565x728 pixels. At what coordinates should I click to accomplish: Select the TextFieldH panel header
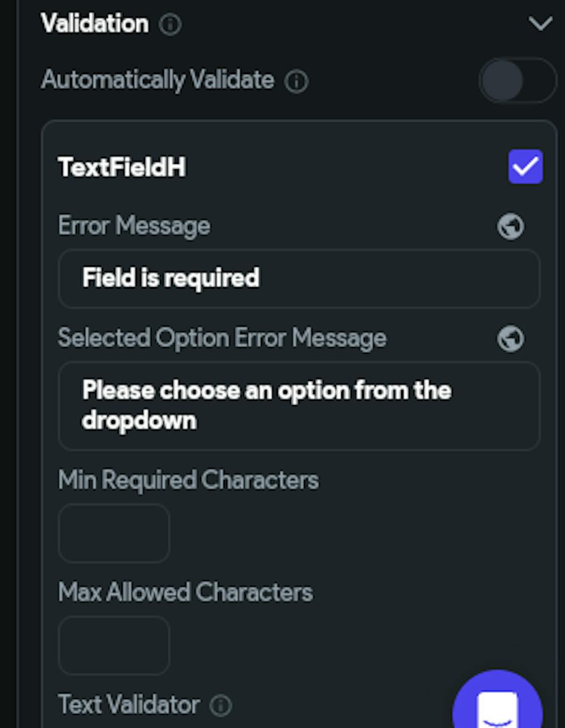pos(122,167)
